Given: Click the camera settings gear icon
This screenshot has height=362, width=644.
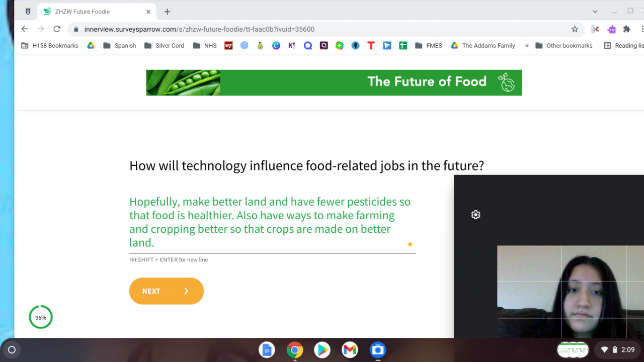Looking at the screenshot, I should click(x=475, y=215).
